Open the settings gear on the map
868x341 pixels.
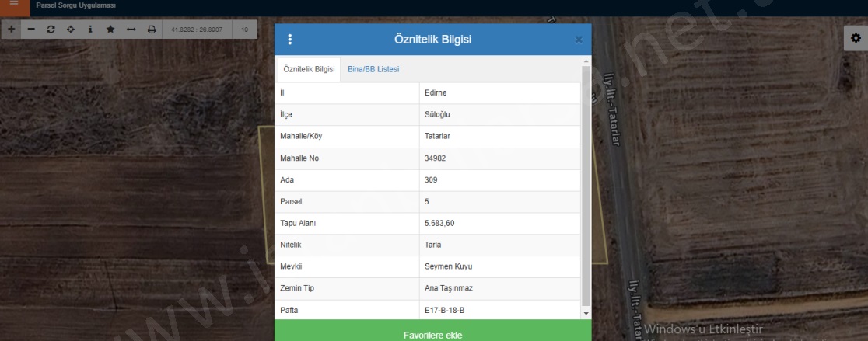(856, 38)
